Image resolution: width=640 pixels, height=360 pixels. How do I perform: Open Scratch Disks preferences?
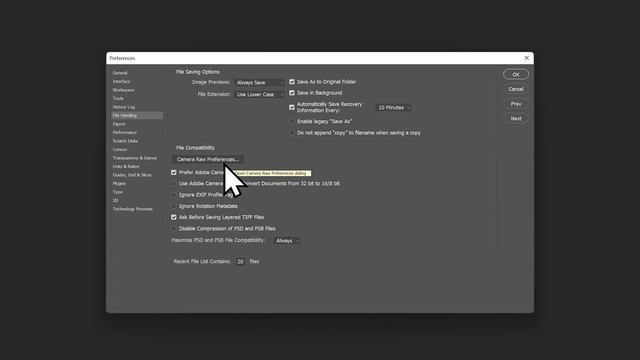[125, 141]
